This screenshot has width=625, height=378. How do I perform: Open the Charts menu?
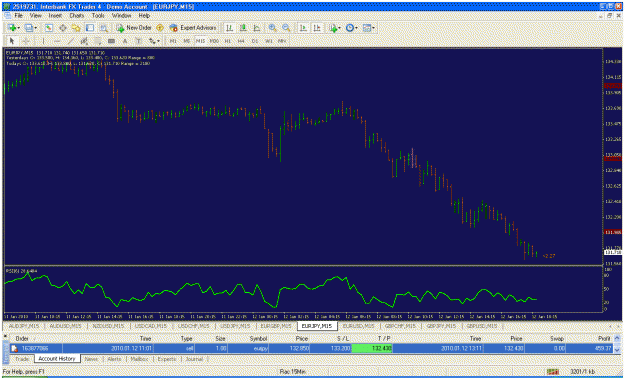click(77, 16)
